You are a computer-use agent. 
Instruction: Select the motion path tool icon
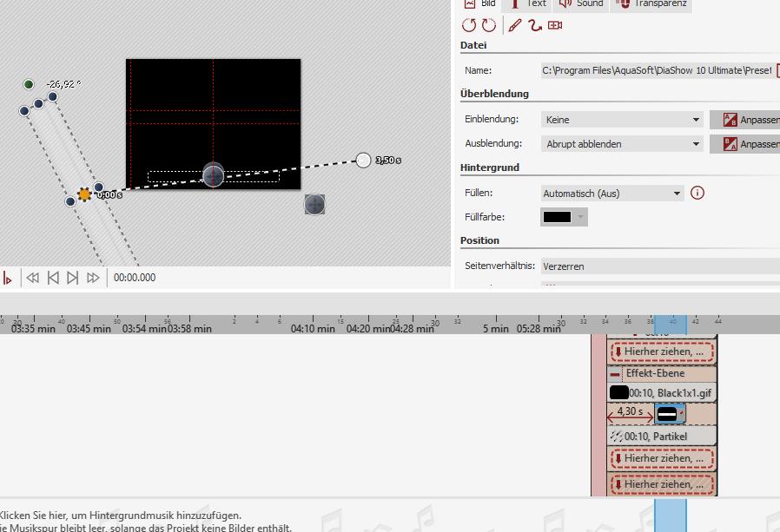coord(535,26)
